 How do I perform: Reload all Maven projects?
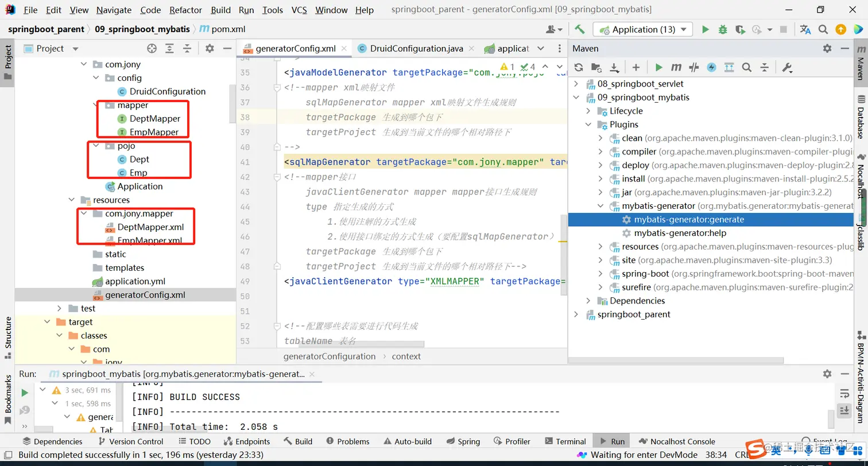pos(579,68)
